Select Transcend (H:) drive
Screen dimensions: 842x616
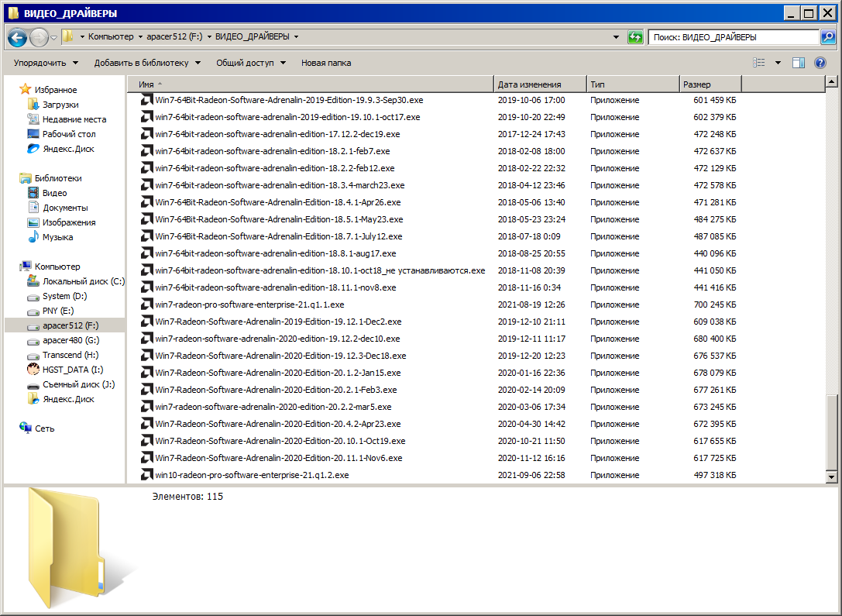[x=70, y=355]
